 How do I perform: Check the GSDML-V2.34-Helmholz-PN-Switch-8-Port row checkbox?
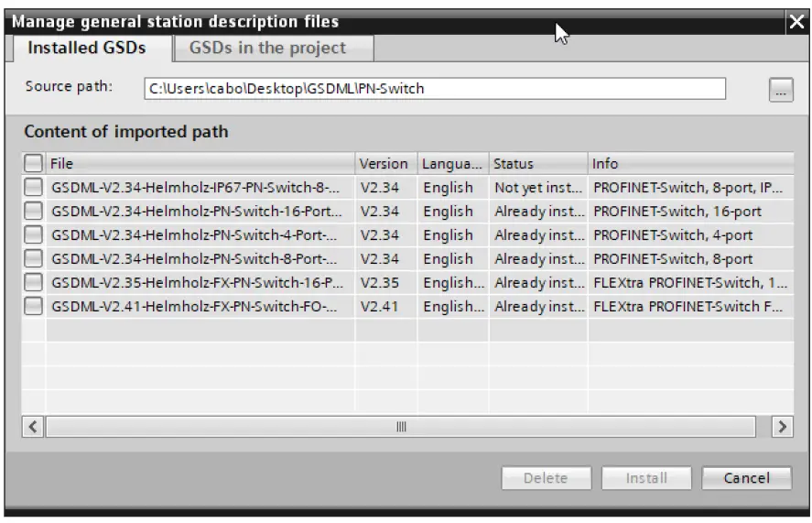pyautogui.click(x=33, y=258)
